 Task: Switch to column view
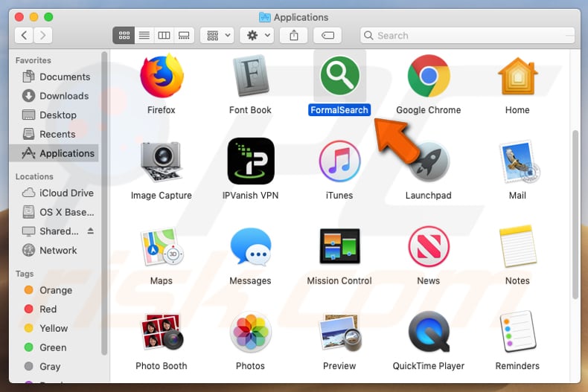(164, 36)
